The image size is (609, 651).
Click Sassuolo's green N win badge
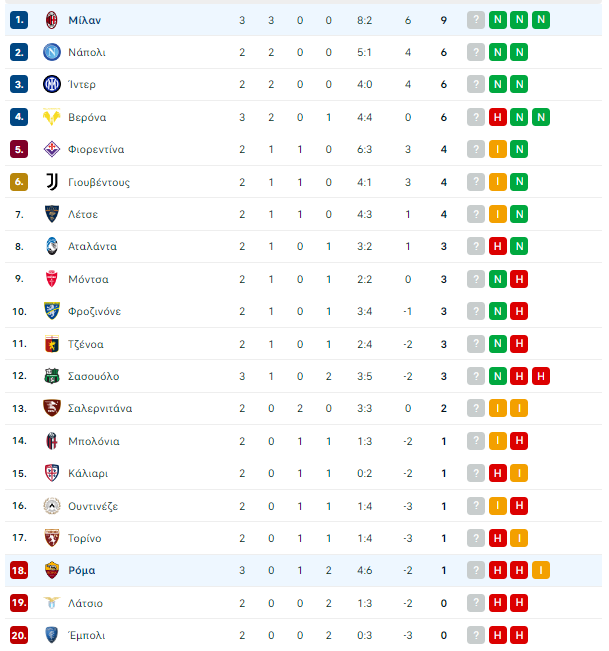click(497, 376)
